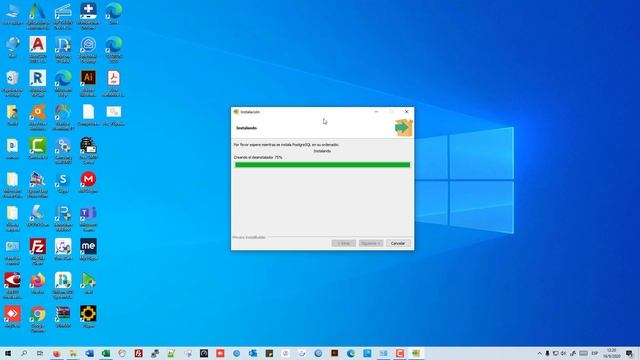Select the installer's taskbar button

(x=416, y=353)
